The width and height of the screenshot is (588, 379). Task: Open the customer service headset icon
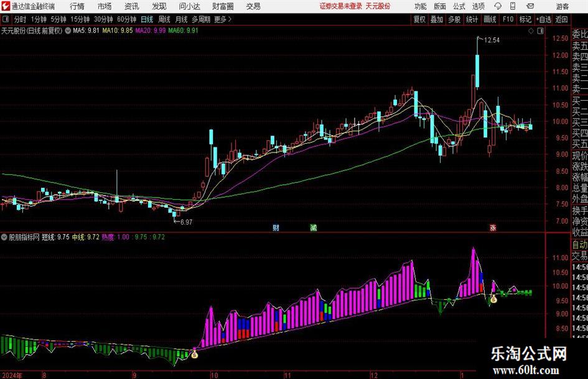(498, 6)
